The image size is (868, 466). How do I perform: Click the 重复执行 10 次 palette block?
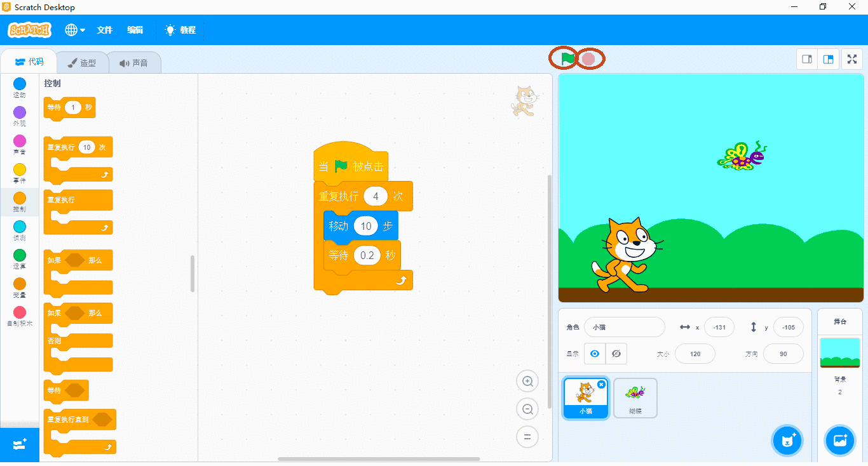pos(78,159)
